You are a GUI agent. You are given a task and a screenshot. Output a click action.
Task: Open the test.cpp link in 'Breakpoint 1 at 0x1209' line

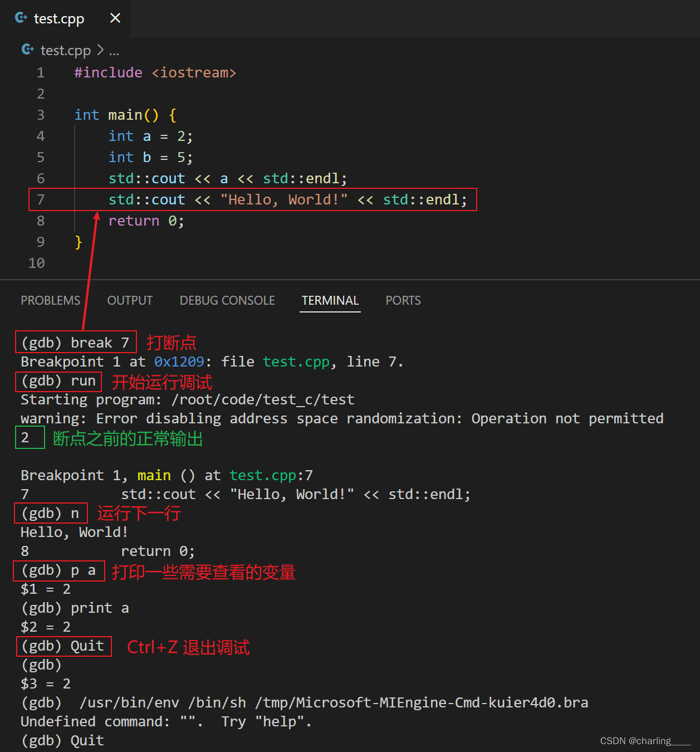296,362
